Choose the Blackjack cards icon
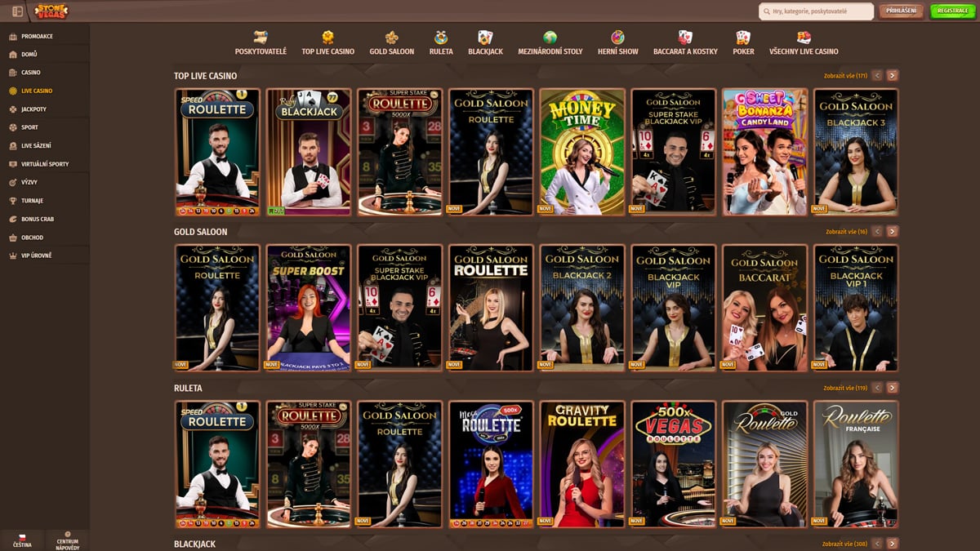Image resolution: width=980 pixels, height=551 pixels. tap(485, 38)
